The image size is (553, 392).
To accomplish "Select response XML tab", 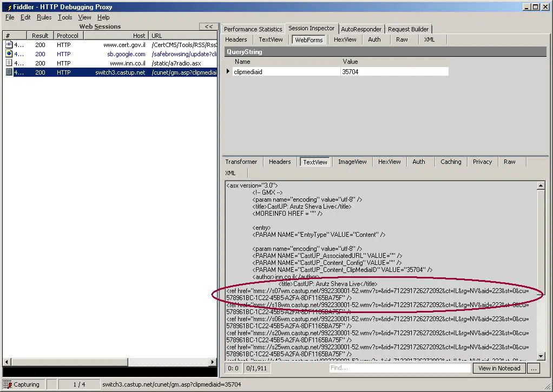I will (231, 173).
